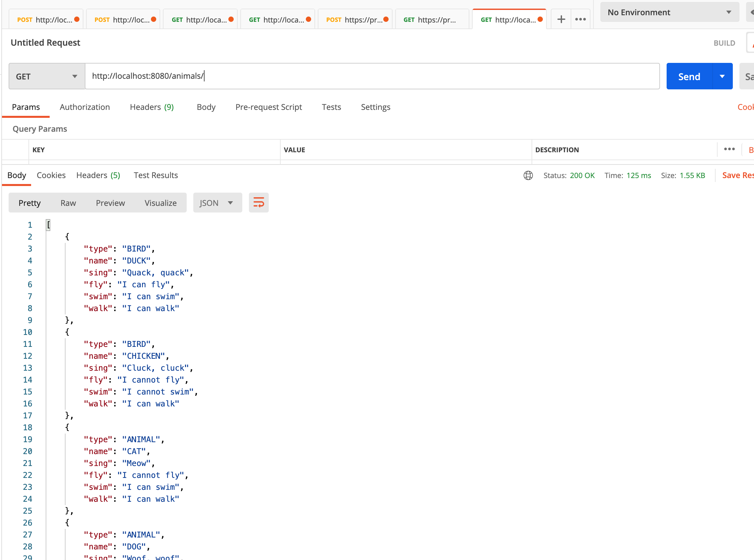The image size is (754, 560).
Task: Click the BUILD mode label
Action: coord(724,43)
